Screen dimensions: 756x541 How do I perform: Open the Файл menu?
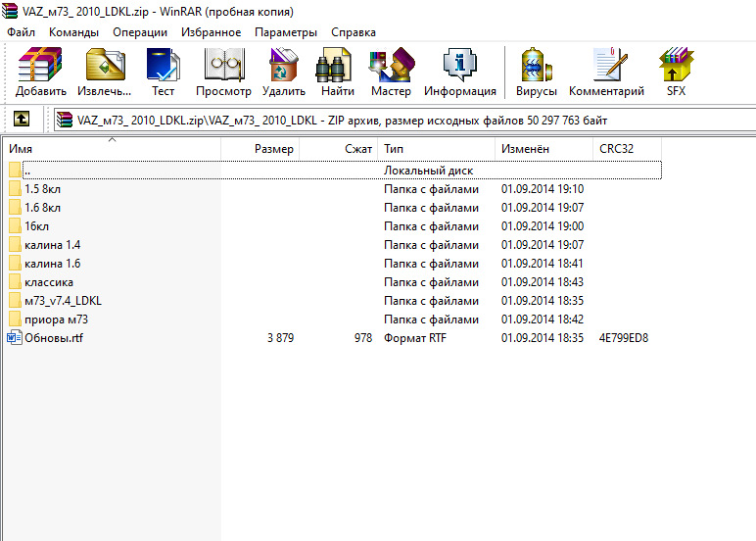pos(21,32)
